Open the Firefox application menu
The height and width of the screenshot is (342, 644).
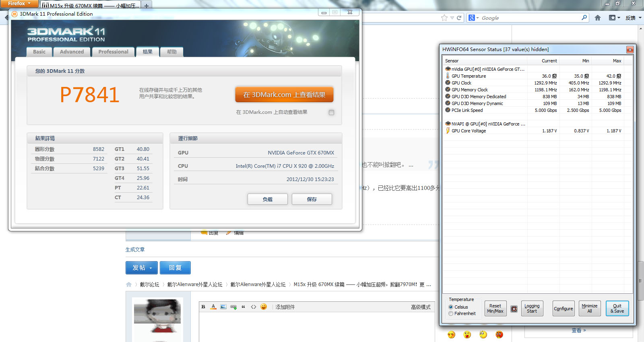point(19,4)
